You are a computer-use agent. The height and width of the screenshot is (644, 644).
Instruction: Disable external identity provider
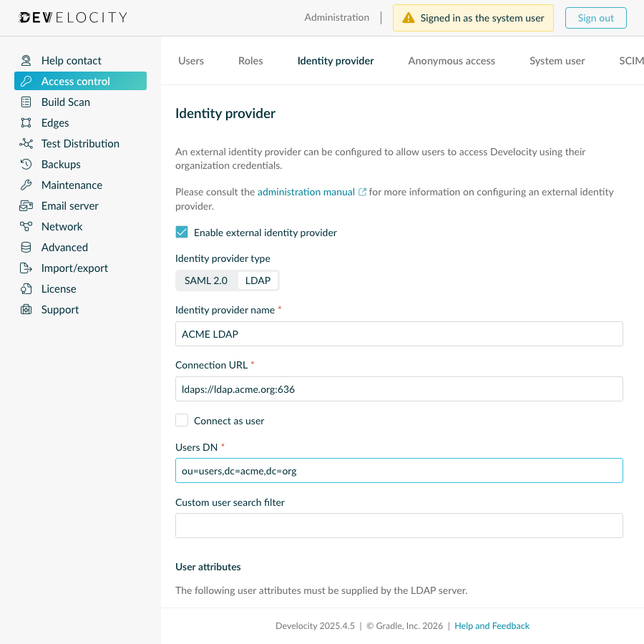tap(181, 232)
